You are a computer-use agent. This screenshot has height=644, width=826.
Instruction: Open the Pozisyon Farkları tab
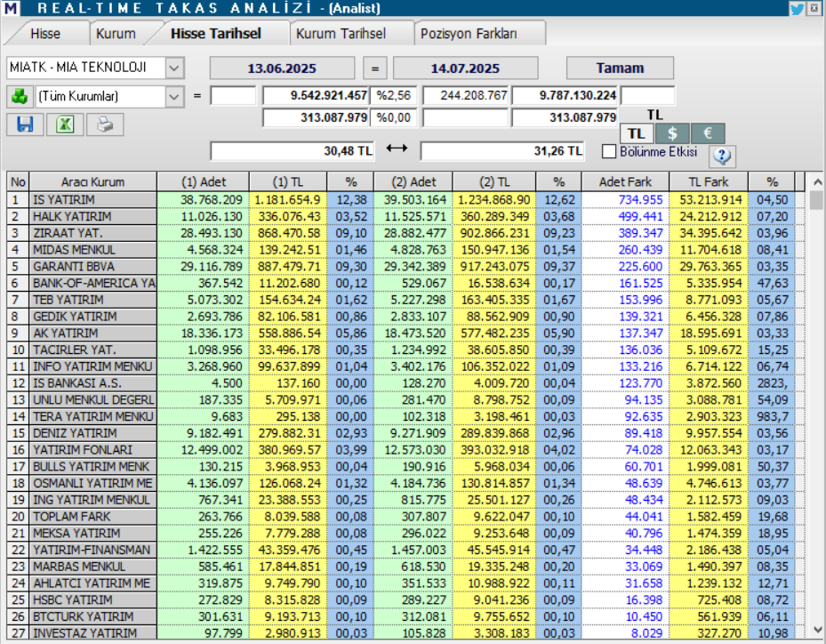469,34
